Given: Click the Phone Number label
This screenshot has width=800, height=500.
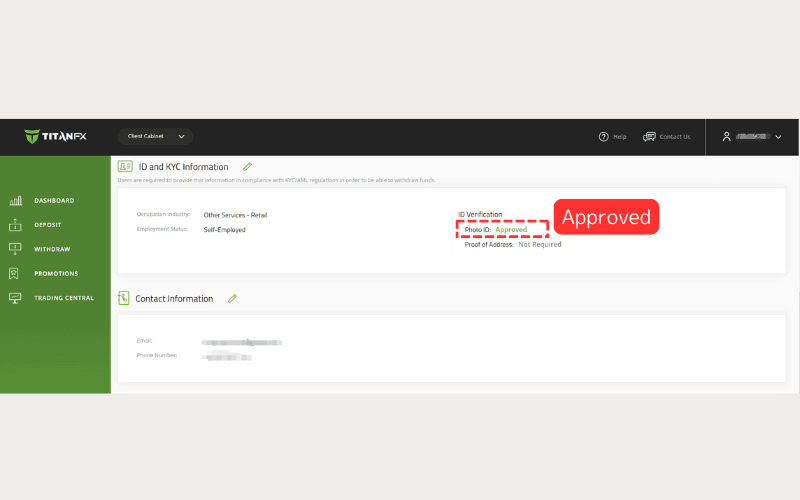Looking at the screenshot, I should [157, 355].
